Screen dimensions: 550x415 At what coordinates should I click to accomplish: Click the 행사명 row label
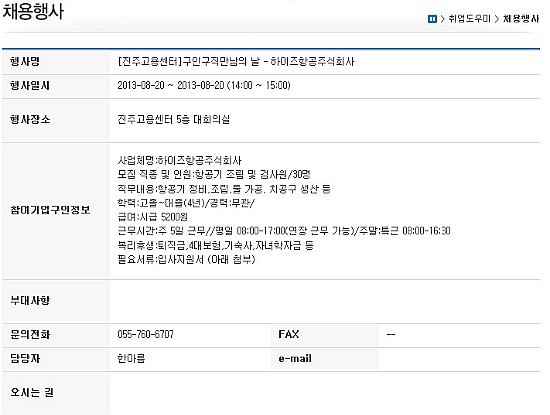point(25,62)
